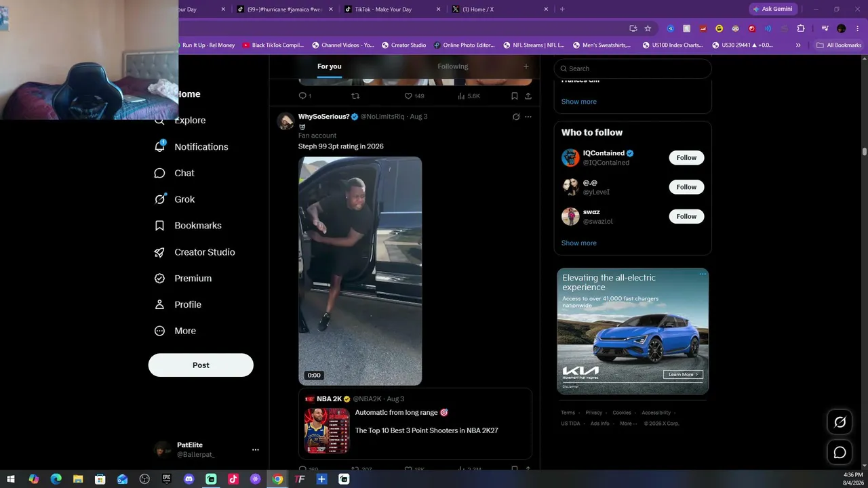868x488 pixels.
Task: Open All Bookmarks folder
Action: 839,45
